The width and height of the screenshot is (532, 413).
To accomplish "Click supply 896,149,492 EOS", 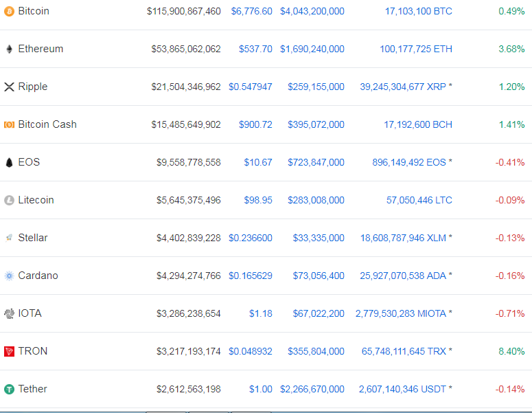I will tap(409, 162).
